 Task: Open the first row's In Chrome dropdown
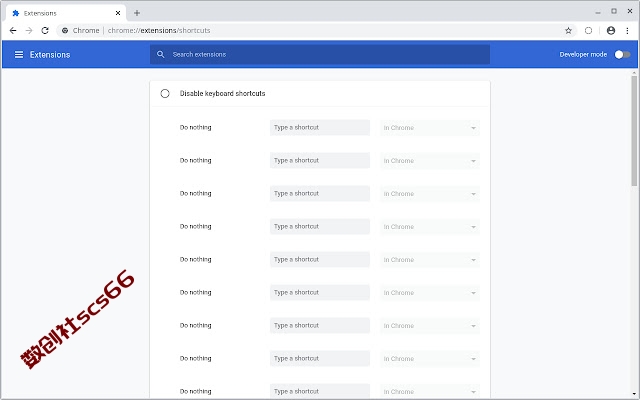(x=430, y=128)
